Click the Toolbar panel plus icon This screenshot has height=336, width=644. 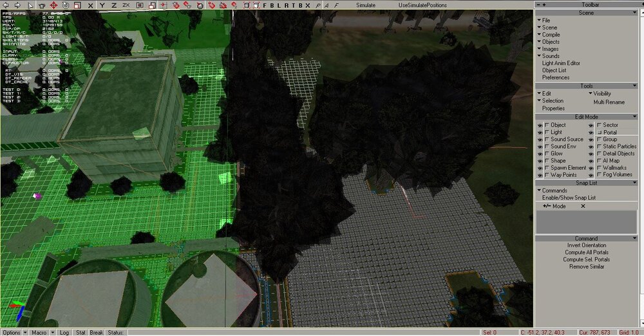click(544, 5)
